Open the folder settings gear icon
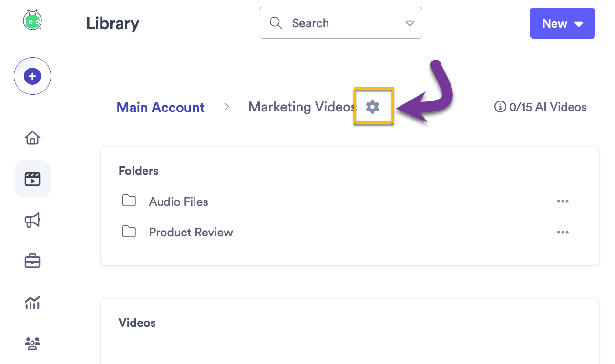The height and width of the screenshot is (364, 615). [373, 106]
